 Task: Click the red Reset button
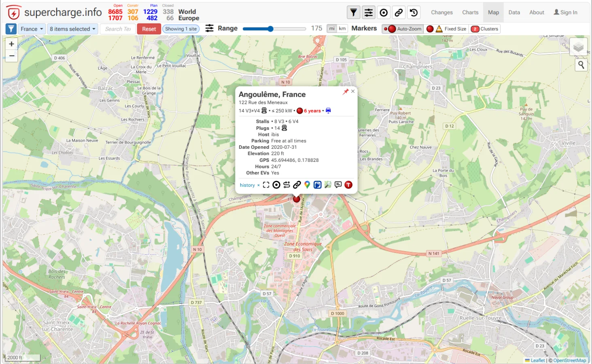(149, 29)
